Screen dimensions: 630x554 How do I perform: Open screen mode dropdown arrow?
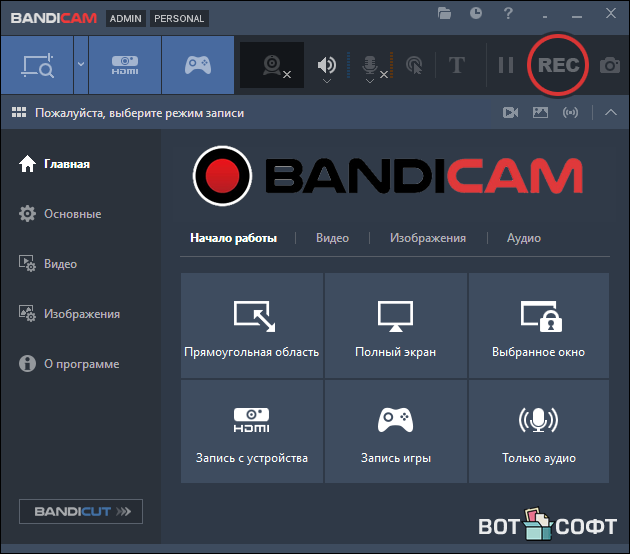coord(81,64)
